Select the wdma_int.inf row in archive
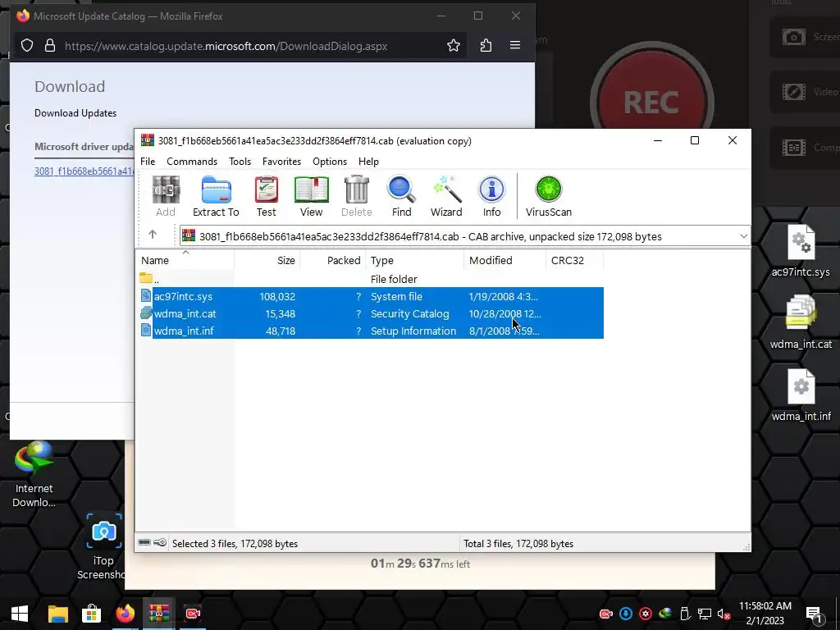The height and width of the screenshot is (630, 840). (372, 331)
